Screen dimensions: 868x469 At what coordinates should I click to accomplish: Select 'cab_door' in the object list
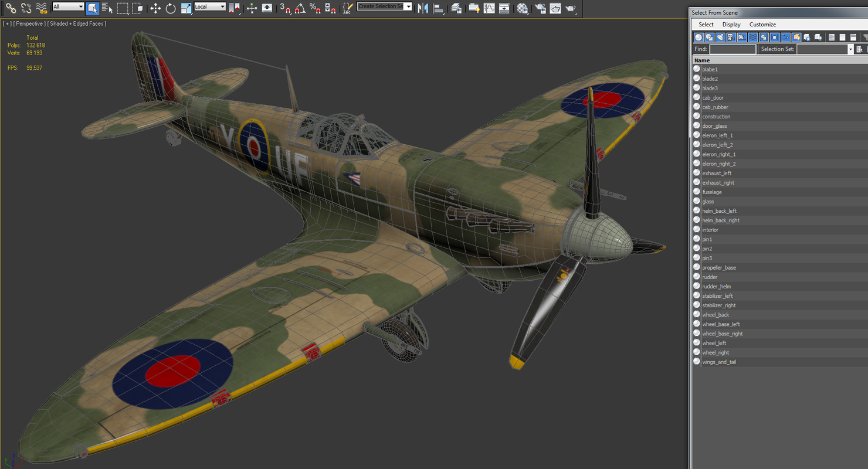(780, 97)
